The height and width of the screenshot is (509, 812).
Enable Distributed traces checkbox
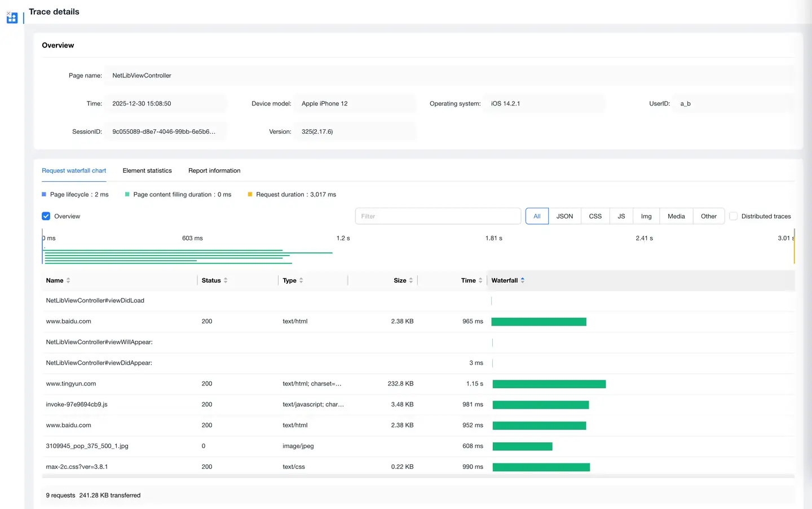pos(734,216)
